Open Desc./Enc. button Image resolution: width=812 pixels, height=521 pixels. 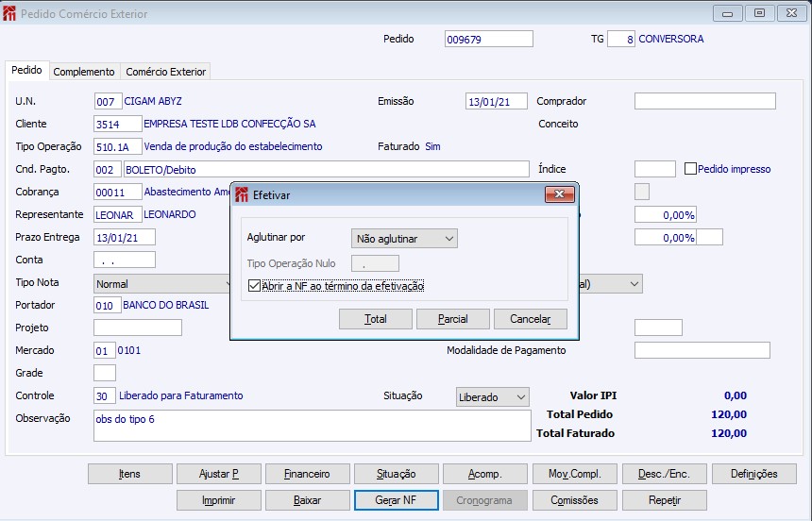point(665,474)
